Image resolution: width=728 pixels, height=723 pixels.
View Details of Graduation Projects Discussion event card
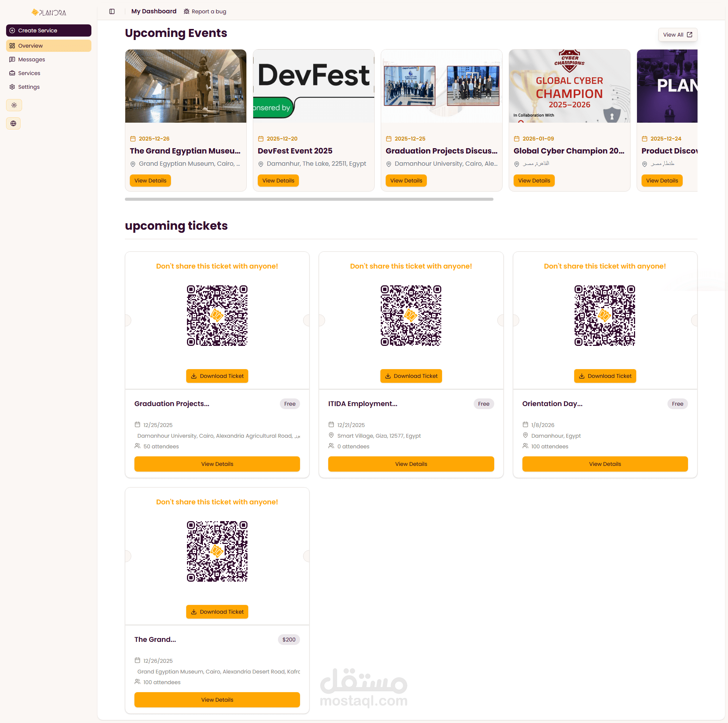(x=406, y=181)
